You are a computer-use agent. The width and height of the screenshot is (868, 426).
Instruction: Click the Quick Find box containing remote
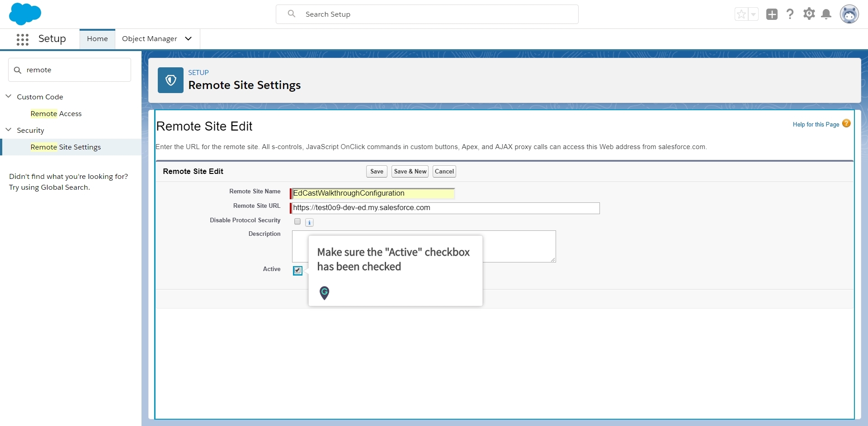(x=70, y=70)
